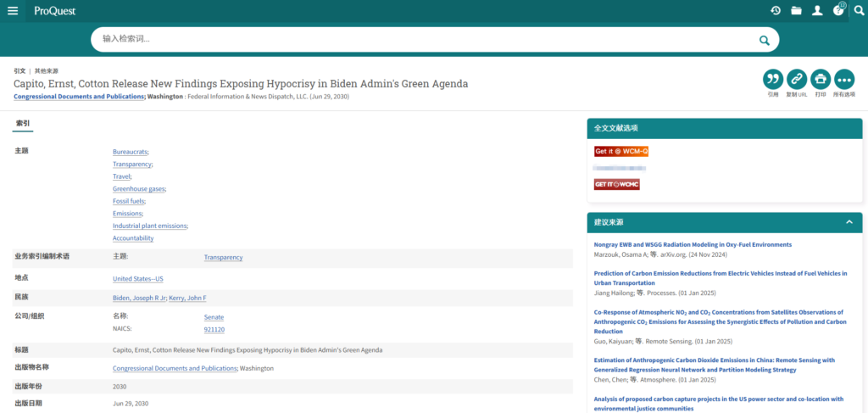
Task: Collapse the suggested sources panel
Action: coord(849,222)
